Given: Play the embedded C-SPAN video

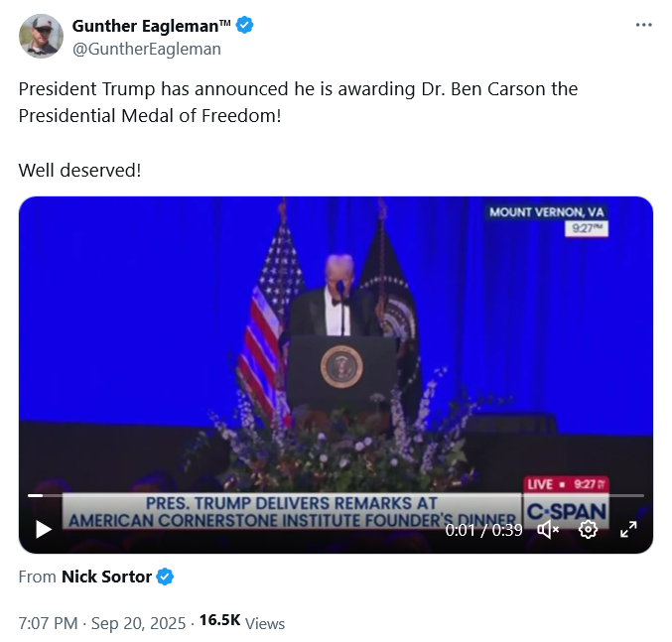Looking at the screenshot, I should 44,529.
